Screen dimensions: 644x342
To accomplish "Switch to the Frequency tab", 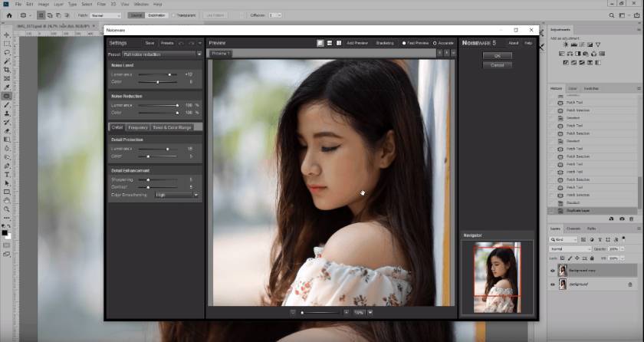I will pos(138,127).
